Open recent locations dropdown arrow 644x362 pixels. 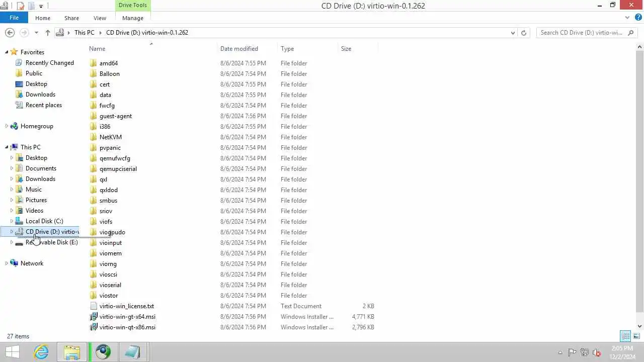pyautogui.click(x=36, y=33)
